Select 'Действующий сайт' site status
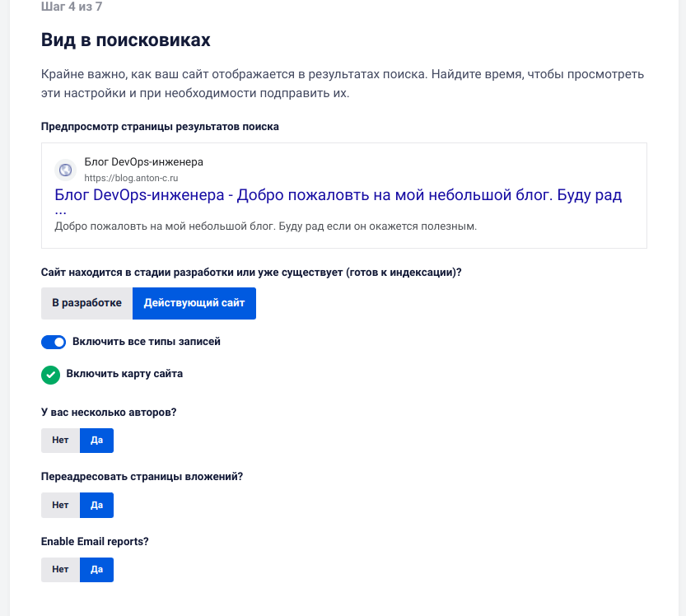Image resolution: width=686 pixels, height=616 pixels. (194, 303)
